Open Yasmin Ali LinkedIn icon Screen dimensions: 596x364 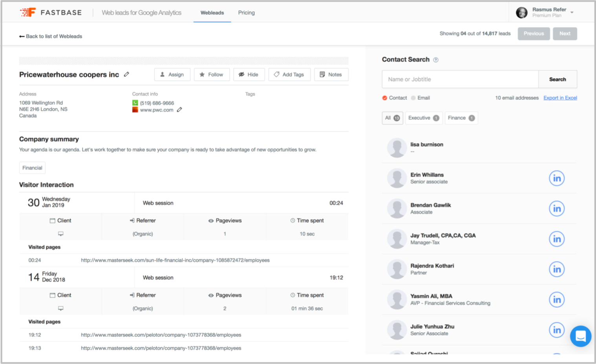pyautogui.click(x=557, y=300)
